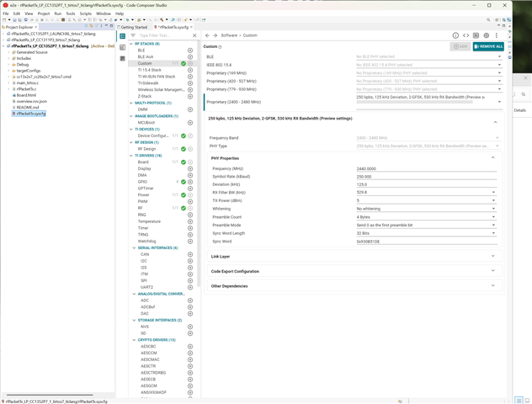Expand Code Export Configuration section
Image resolution: width=532 pixels, height=404 pixels.
click(x=493, y=271)
